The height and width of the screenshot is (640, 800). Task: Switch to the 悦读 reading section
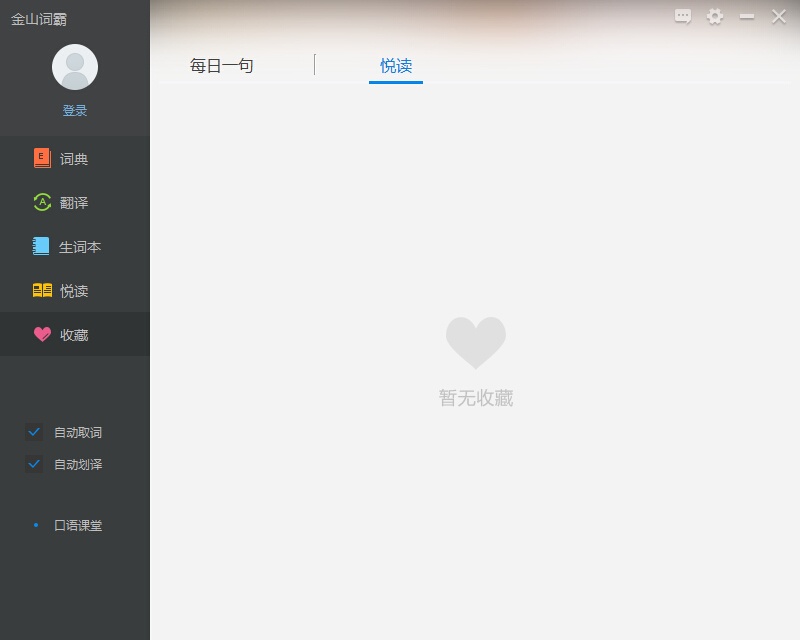[62, 290]
